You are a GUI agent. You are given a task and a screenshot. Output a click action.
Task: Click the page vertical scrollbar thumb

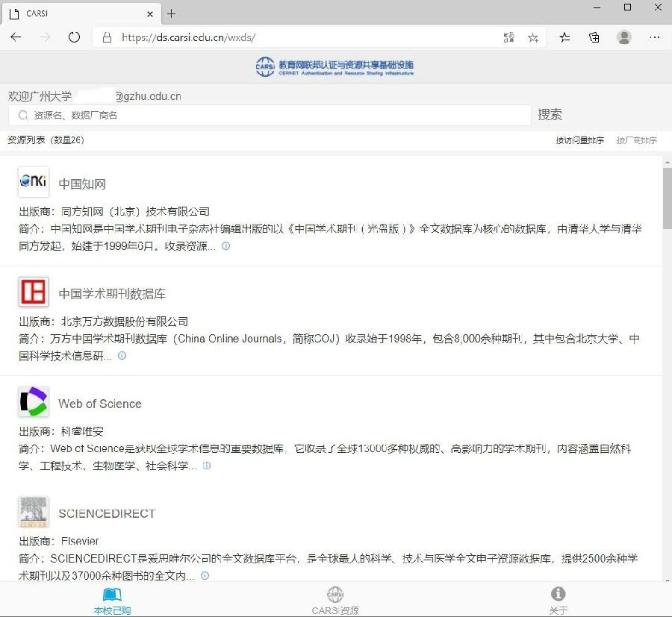[668, 198]
